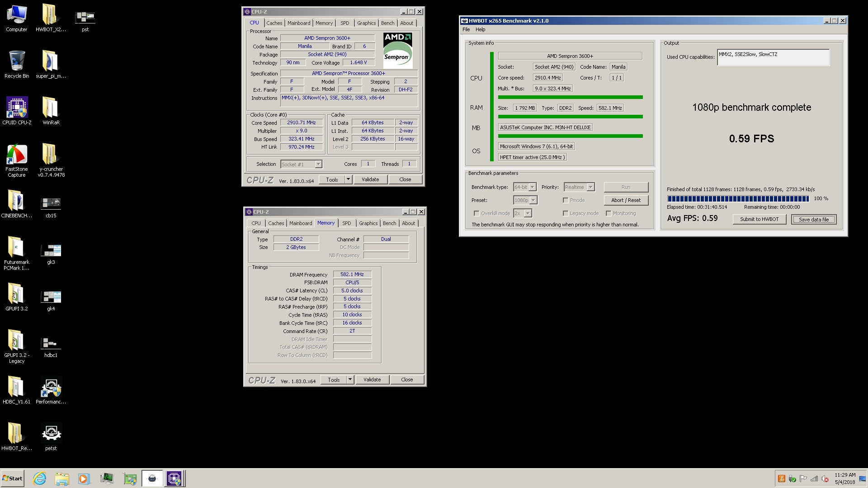Enable Overkill mode checkbox
Screen dimensions: 868x488
point(476,213)
